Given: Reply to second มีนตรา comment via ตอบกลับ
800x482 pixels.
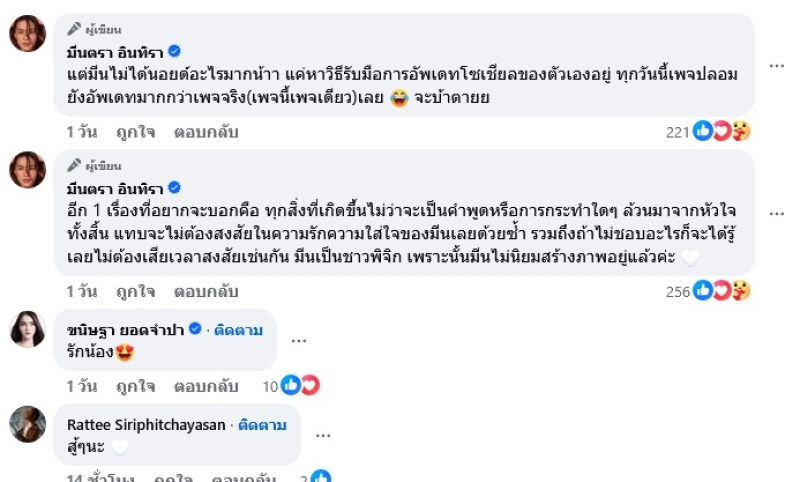Looking at the screenshot, I should point(206,291).
